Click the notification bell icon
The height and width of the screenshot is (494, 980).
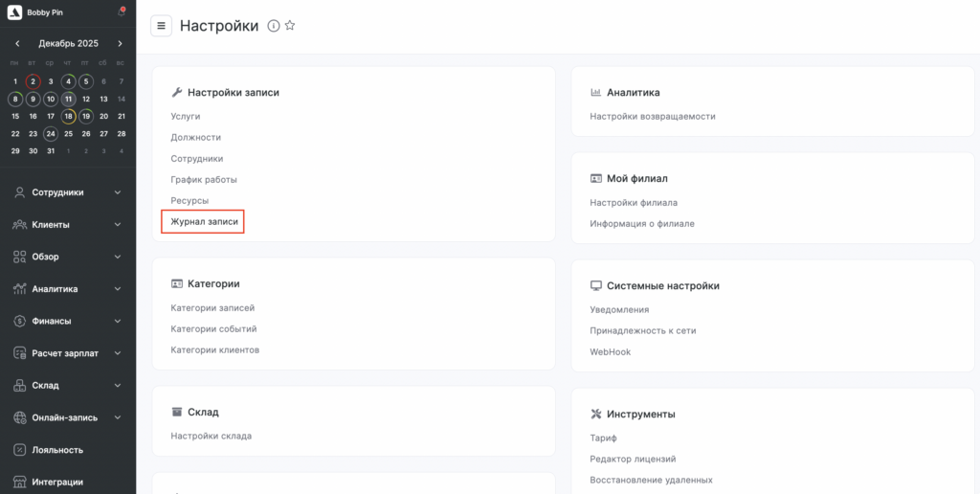[121, 11]
